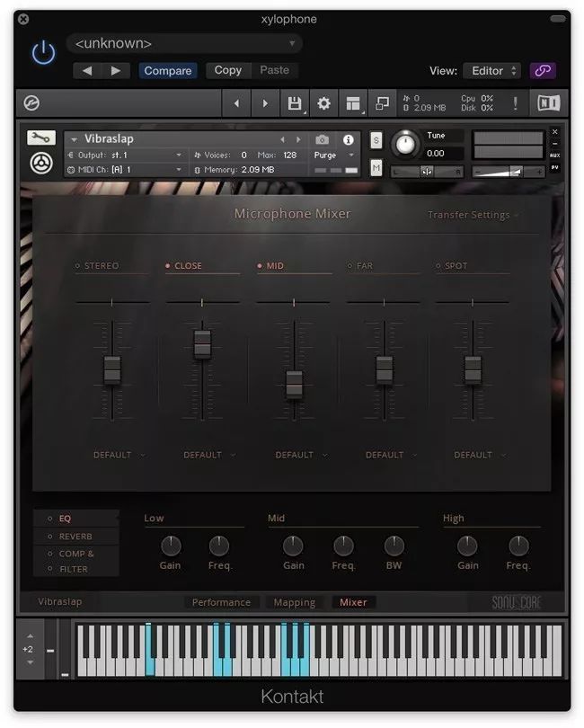Click the exclamation panic icon
Screen dimensions: 584x728
[516, 103]
